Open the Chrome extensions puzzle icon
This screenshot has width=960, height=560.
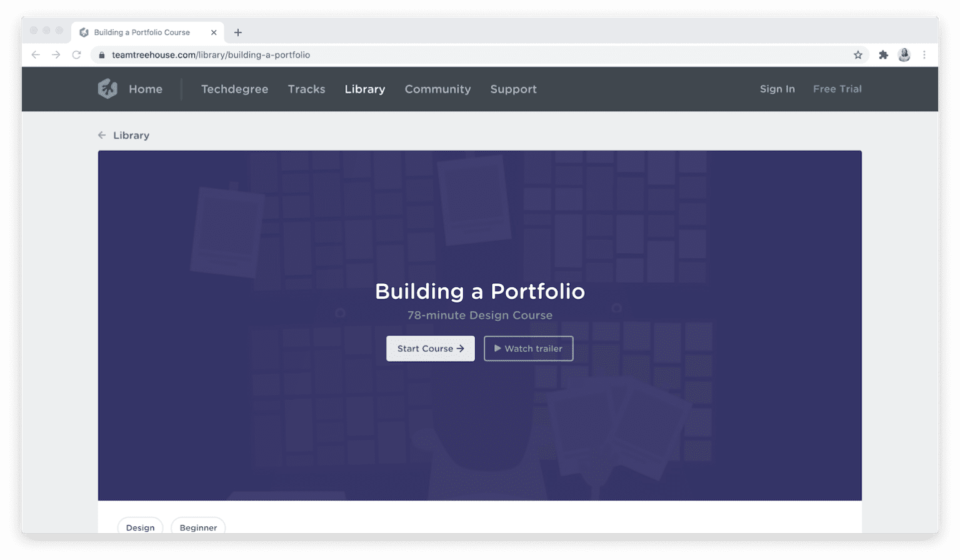(x=884, y=55)
